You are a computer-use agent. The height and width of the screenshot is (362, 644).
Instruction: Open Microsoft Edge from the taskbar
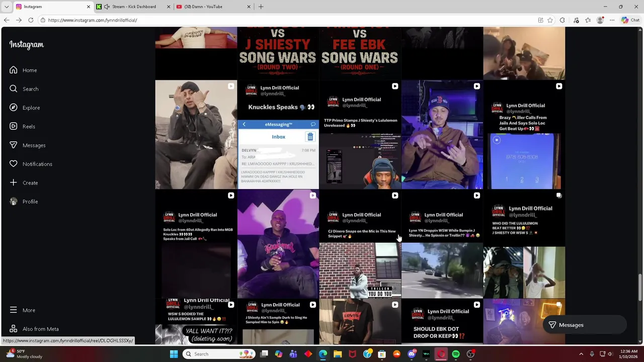click(x=323, y=354)
